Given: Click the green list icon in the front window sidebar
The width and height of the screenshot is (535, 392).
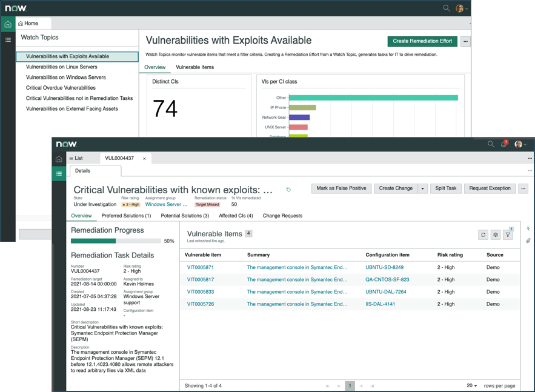Looking at the screenshot, I should tap(59, 174).
